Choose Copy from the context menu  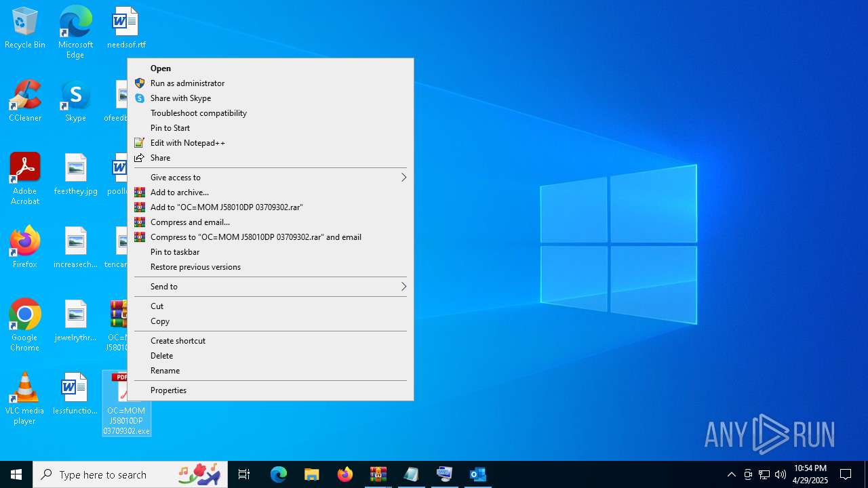271,321
